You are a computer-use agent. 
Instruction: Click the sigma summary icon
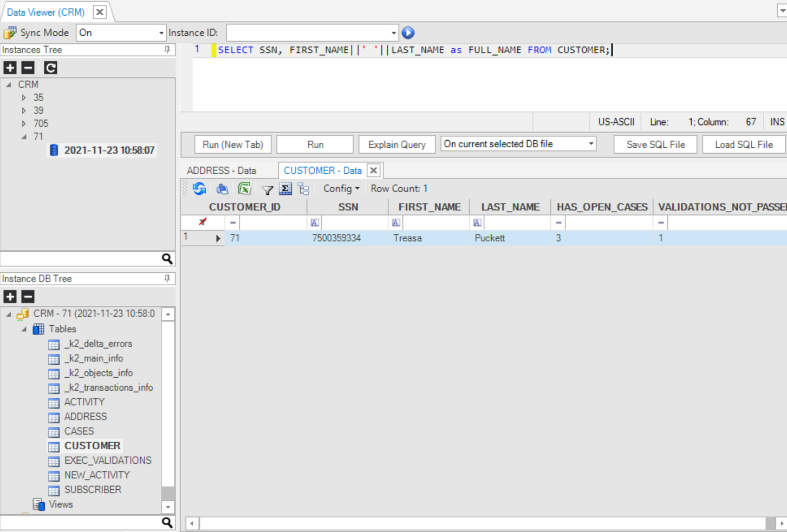285,188
